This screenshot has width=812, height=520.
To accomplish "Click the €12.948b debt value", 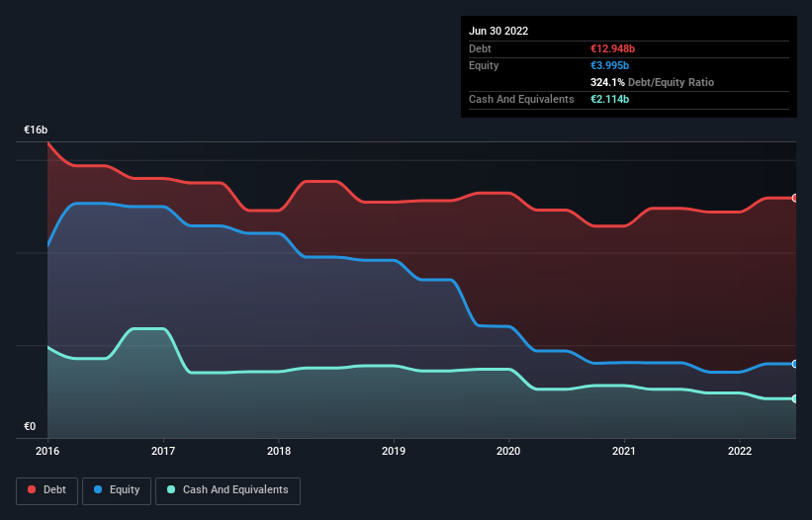I will [612, 48].
